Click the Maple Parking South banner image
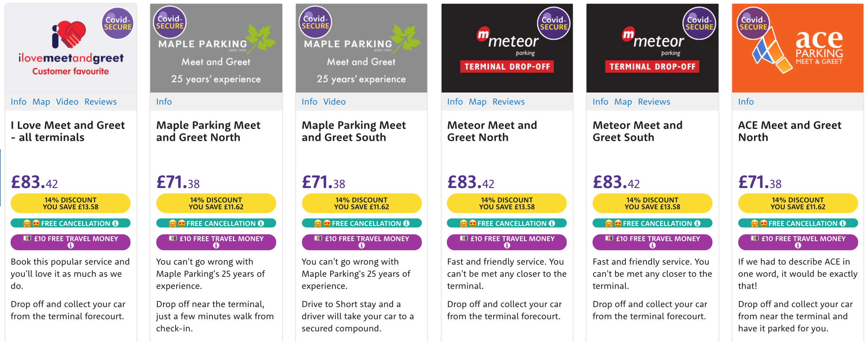Viewport: 868px width, 342px height. [362, 48]
